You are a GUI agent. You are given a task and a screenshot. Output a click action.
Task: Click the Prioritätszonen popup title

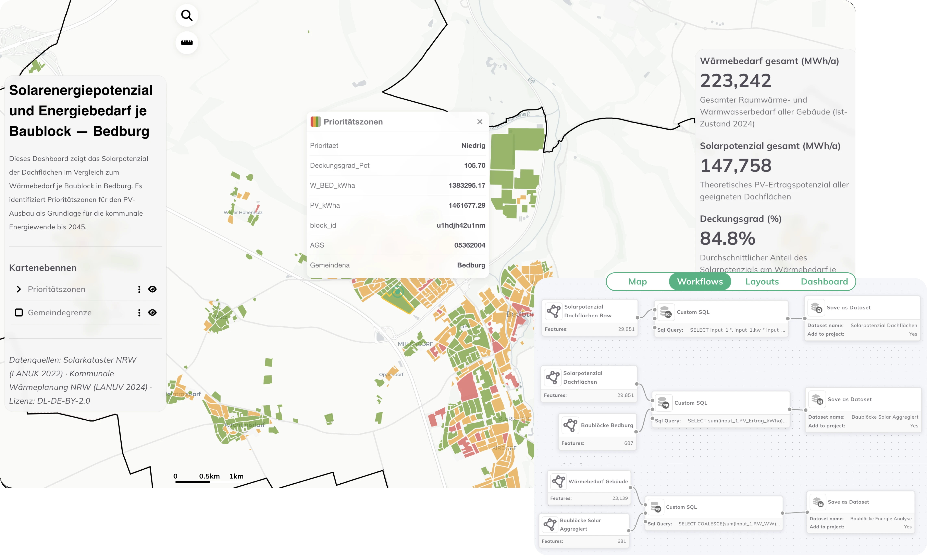[x=353, y=122]
